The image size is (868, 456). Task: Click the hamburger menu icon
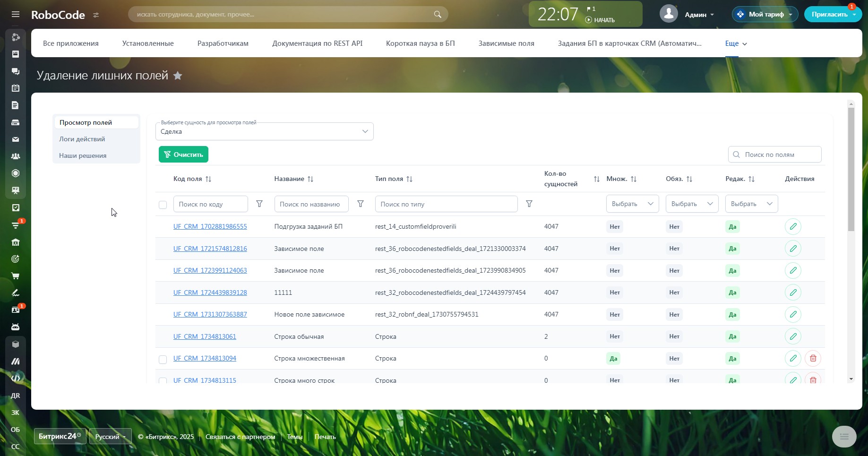click(16, 14)
